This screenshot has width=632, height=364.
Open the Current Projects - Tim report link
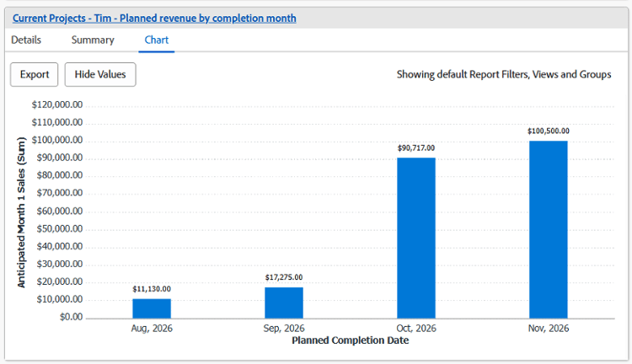coord(154,19)
